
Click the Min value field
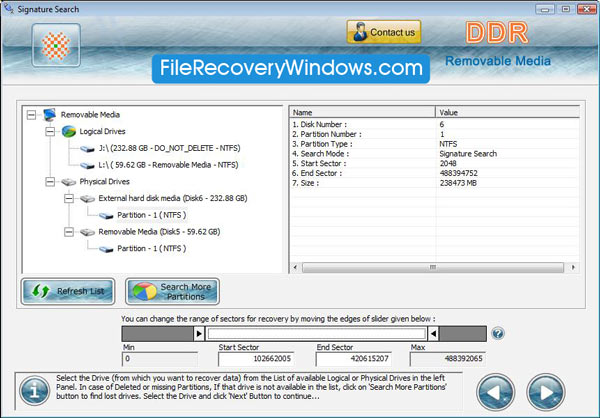160,359
